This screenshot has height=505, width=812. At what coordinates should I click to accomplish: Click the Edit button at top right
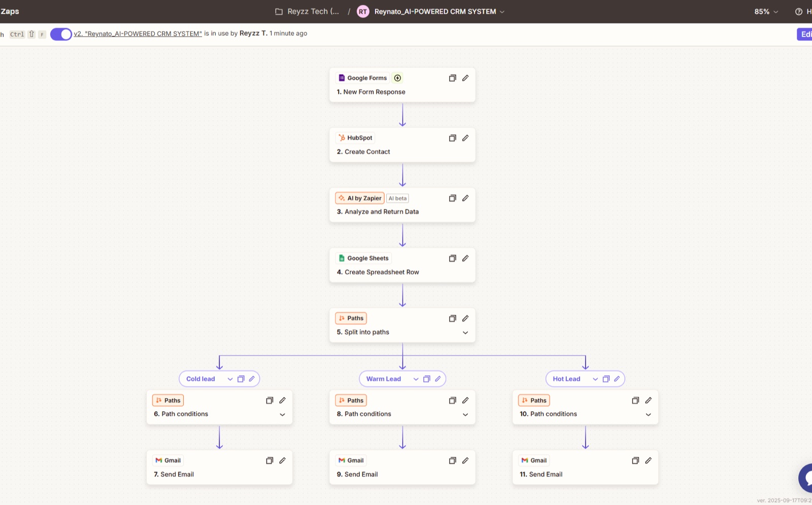[x=805, y=34]
